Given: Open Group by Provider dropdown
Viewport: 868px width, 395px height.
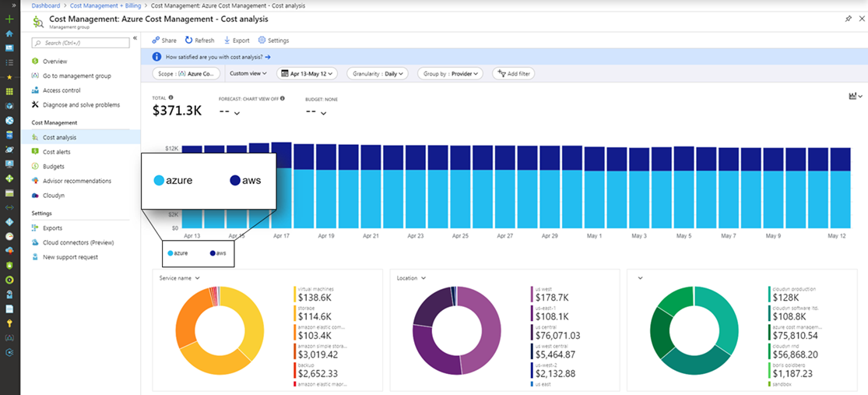Looking at the screenshot, I should coord(451,73).
